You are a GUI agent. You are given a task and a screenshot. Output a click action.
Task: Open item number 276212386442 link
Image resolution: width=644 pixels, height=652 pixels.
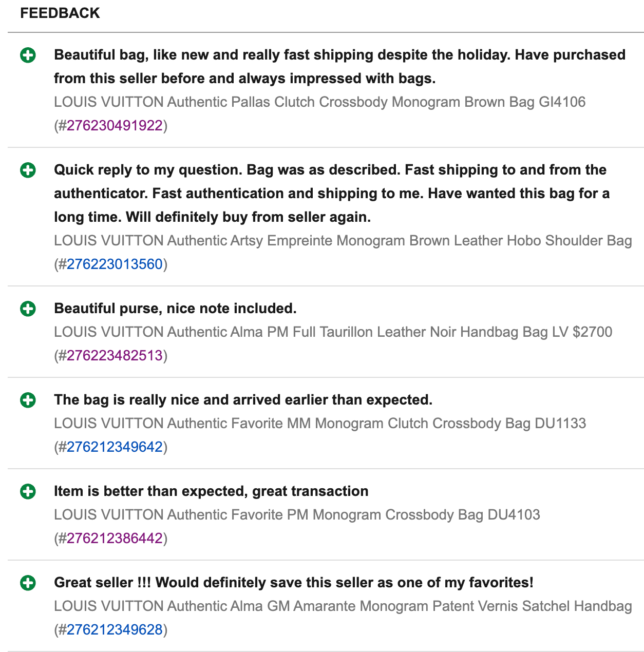(115, 539)
